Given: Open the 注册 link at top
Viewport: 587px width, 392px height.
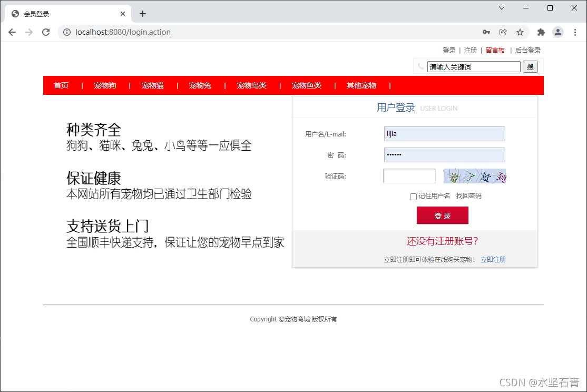Looking at the screenshot, I should point(470,51).
